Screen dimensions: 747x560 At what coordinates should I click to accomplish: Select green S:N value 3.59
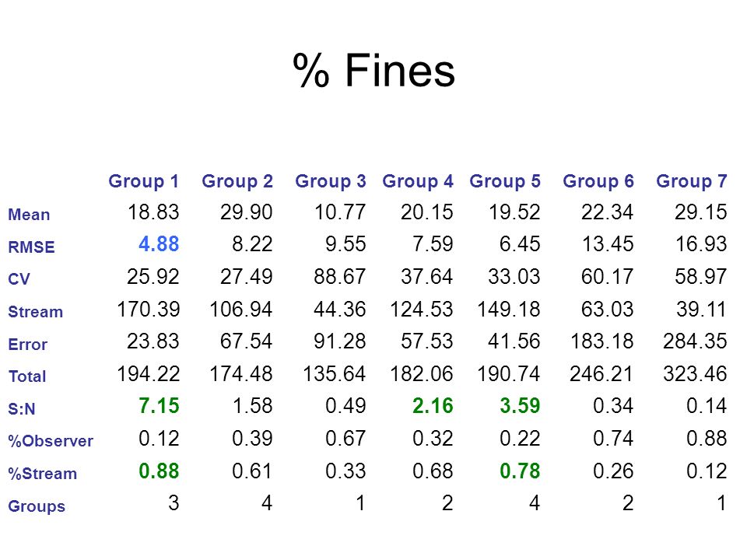tap(521, 406)
